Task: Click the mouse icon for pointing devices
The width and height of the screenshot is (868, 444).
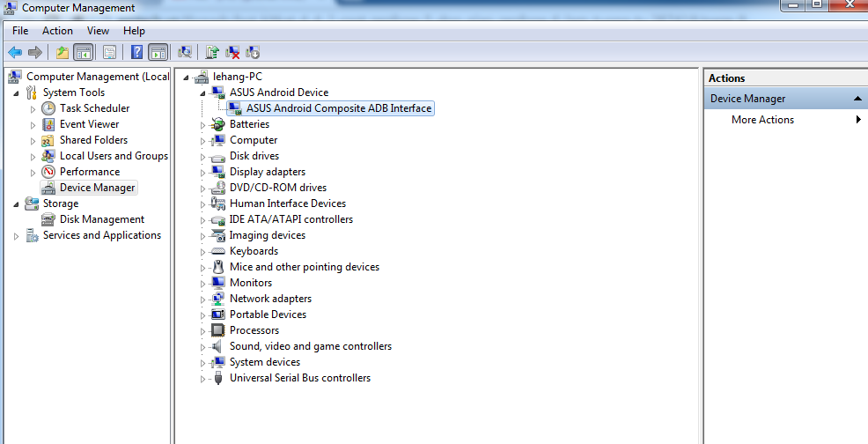Action: [218, 267]
